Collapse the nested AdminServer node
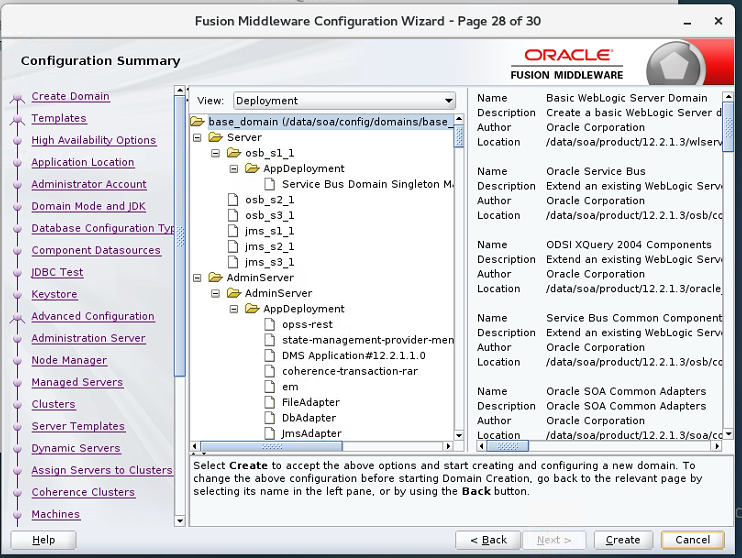The height and width of the screenshot is (558, 742). pyautogui.click(x=215, y=293)
